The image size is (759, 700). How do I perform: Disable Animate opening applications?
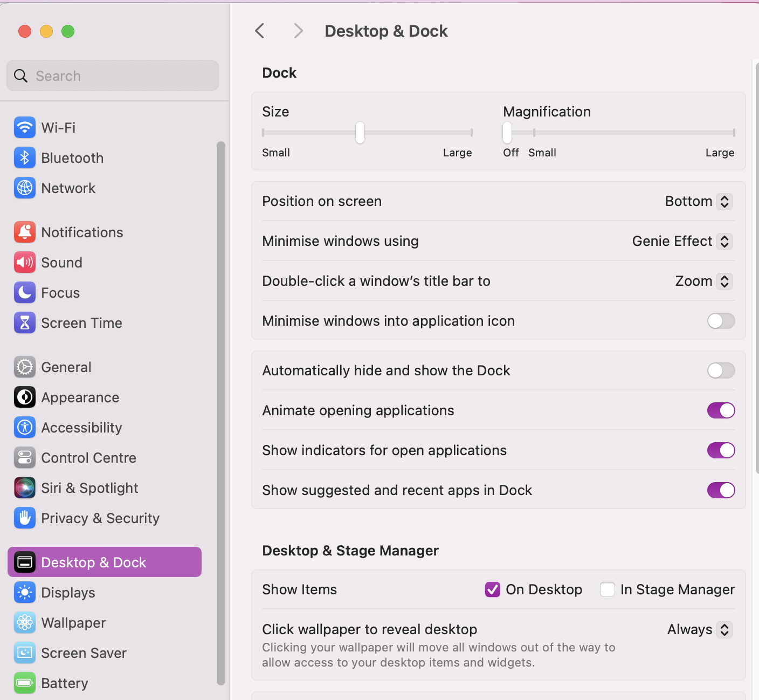[721, 410]
